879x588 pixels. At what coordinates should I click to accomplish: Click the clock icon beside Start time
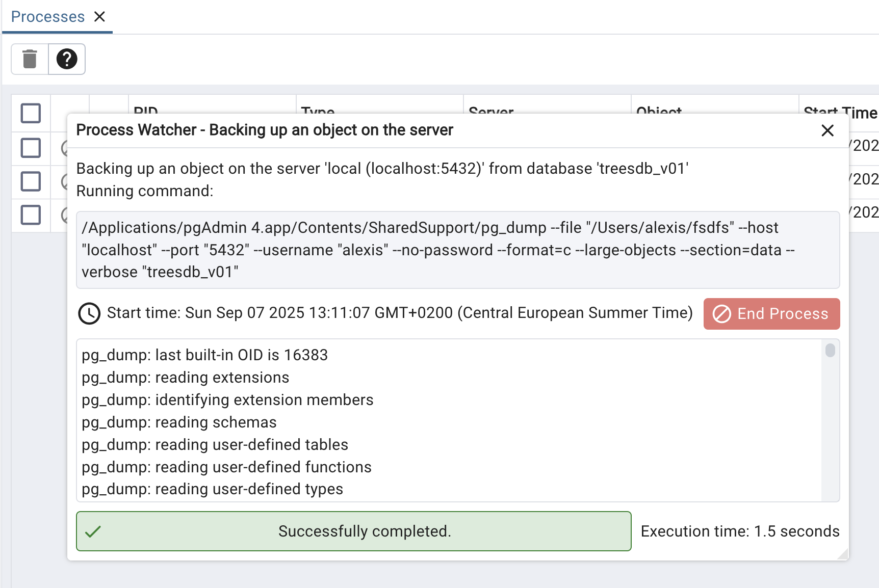pos(89,313)
